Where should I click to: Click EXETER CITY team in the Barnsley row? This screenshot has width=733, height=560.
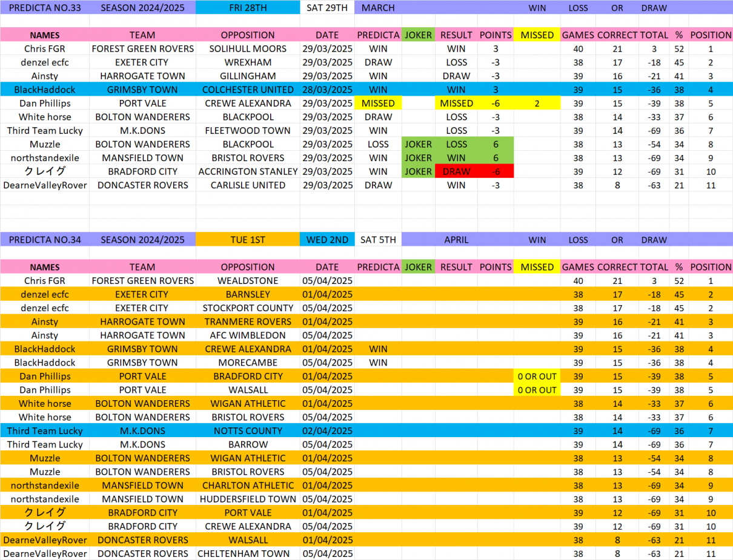(x=142, y=294)
